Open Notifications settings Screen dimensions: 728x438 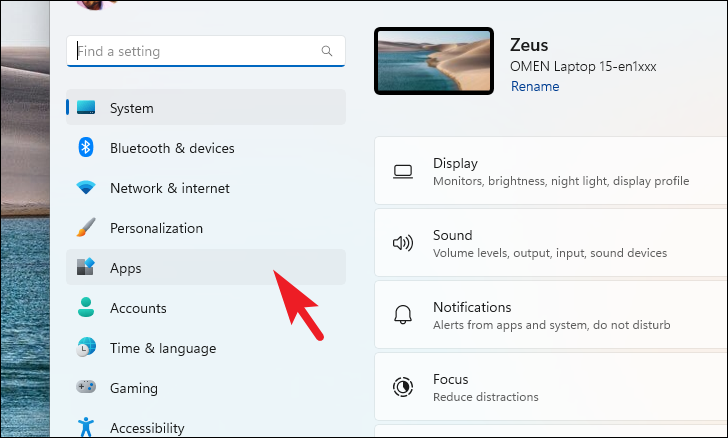(x=551, y=315)
